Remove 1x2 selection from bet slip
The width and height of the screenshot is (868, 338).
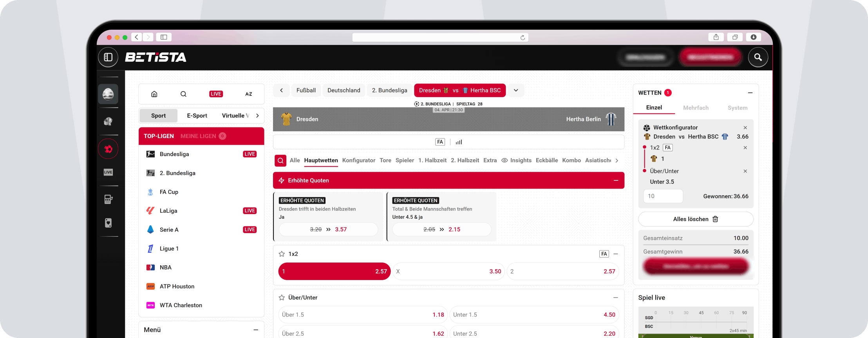pos(745,147)
